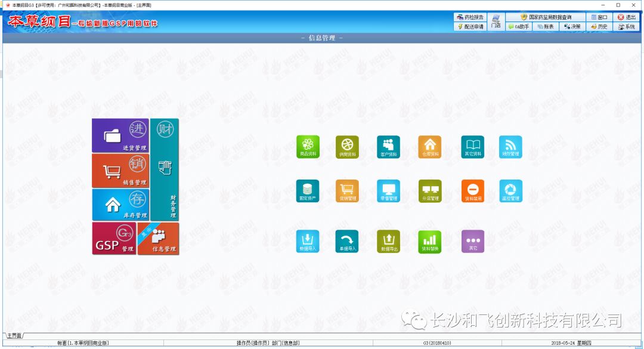This screenshot has height=349, width=644.
Task: Open the 促销管理 shopping cart icon
Action: 347,191
